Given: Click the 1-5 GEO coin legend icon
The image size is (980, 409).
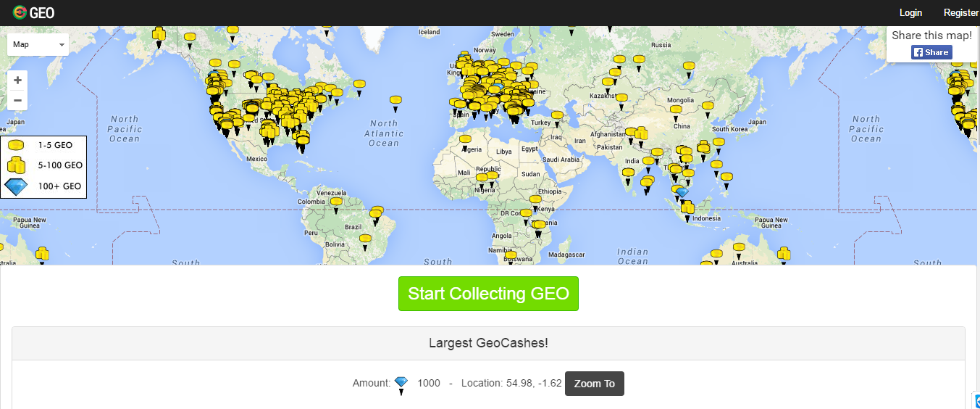Looking at the screenshot, I should pos(16,146).
